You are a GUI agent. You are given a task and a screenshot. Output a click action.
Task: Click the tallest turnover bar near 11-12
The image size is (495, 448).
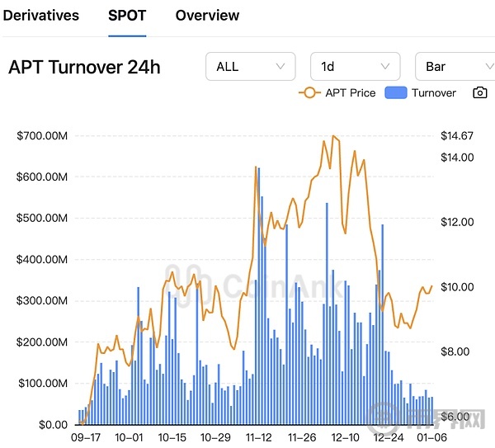click(259, 296)
